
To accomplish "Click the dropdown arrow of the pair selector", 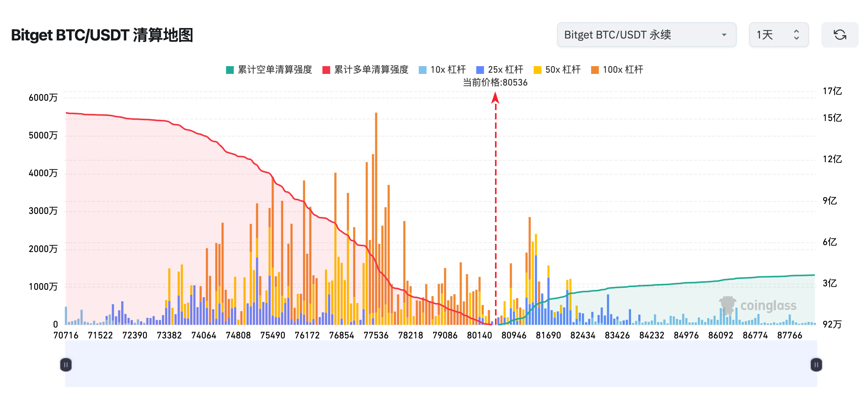I will click(724, 35).
